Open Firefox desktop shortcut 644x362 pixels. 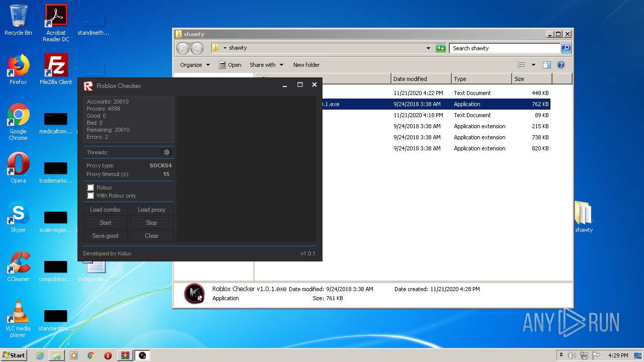pyautogui.click(x=18, y=69)
